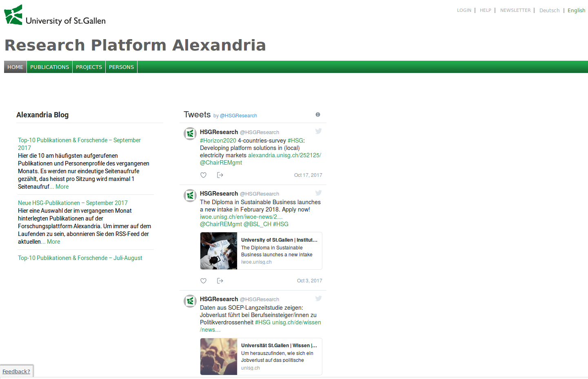Viewport: 588px width, 379px height.
Task: Click the @BSL_CH mention
Action: pyautogui.click(x=257, y=224)
